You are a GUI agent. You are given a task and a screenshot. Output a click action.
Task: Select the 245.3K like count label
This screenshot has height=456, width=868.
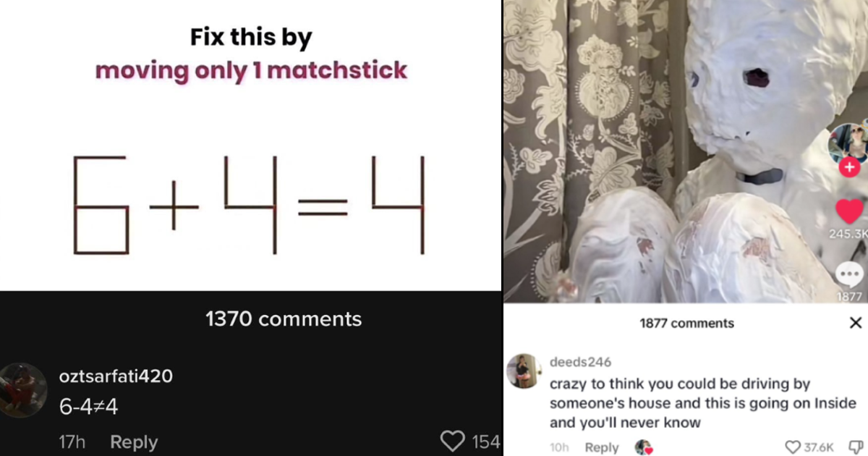click(x=848, y=232)
